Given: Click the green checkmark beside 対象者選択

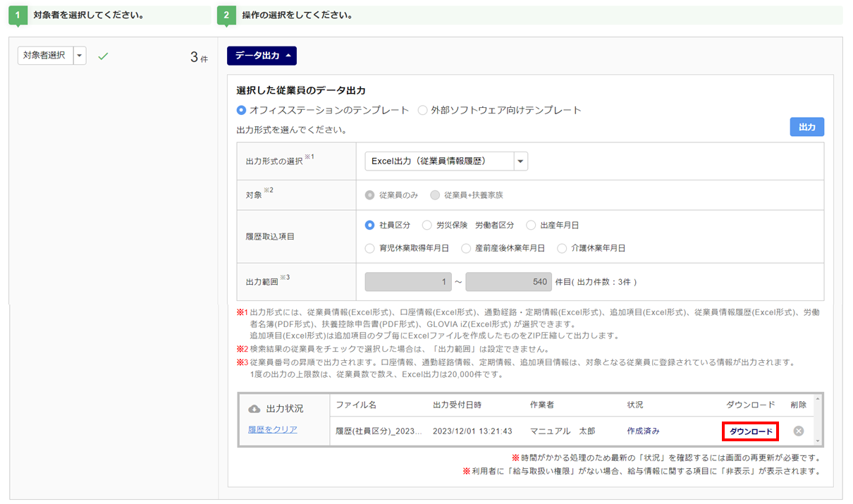Looking at the screenshot, I should tap(103, 56).
